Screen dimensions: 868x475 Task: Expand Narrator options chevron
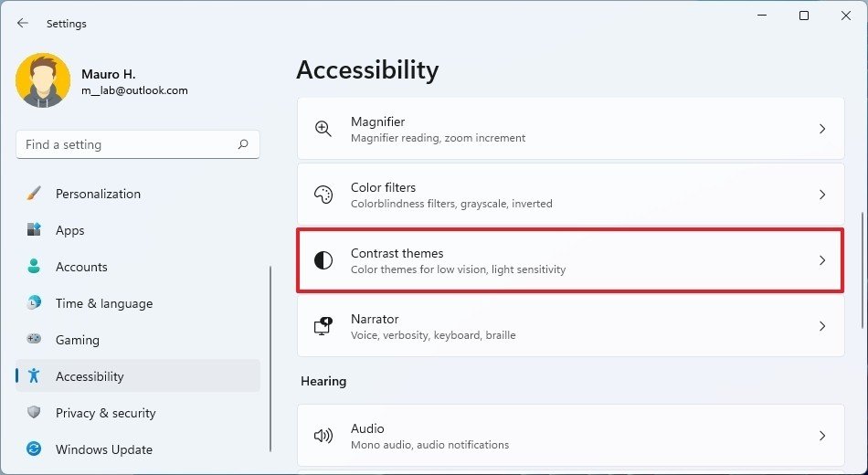[822, 326]
